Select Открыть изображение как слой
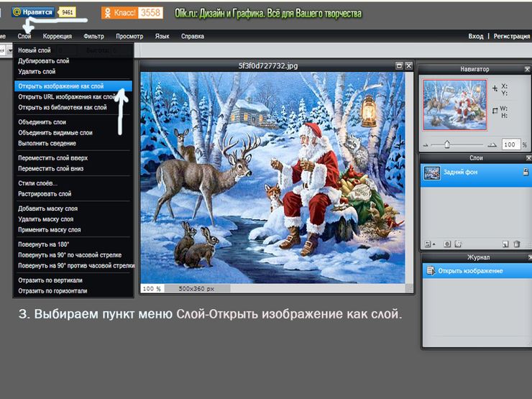The image size is (532, 399). (73, 86)
